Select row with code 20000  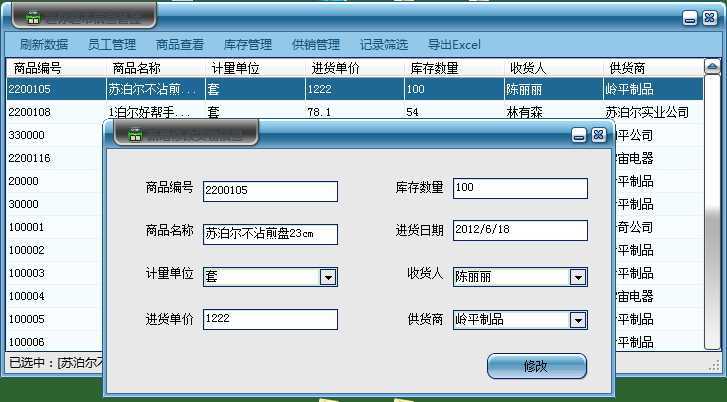(x=55, y=181)
